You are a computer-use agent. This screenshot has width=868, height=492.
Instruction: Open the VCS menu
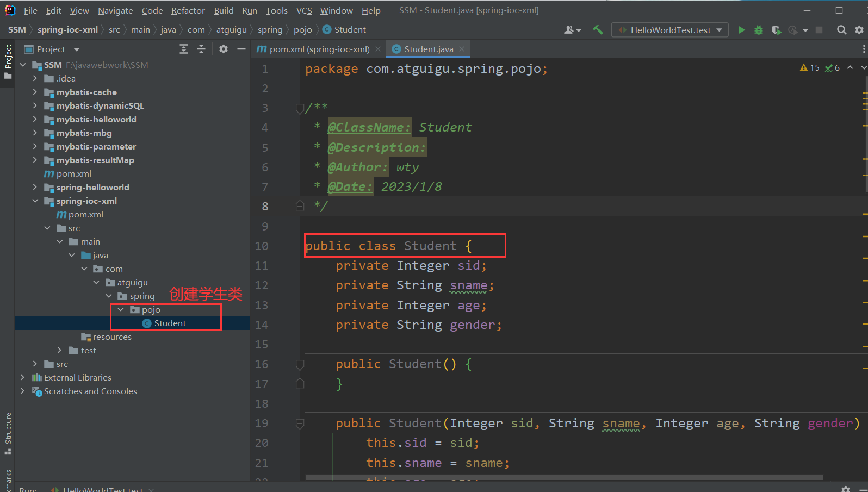pos(304,10)
